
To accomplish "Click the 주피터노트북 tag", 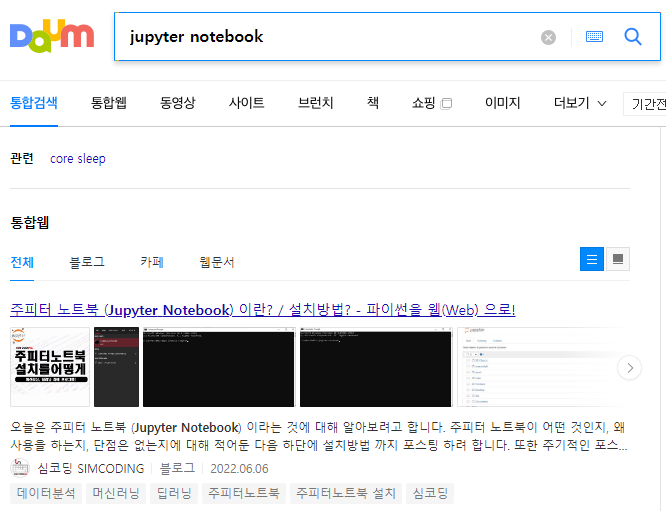I will (x=244, y=493).
